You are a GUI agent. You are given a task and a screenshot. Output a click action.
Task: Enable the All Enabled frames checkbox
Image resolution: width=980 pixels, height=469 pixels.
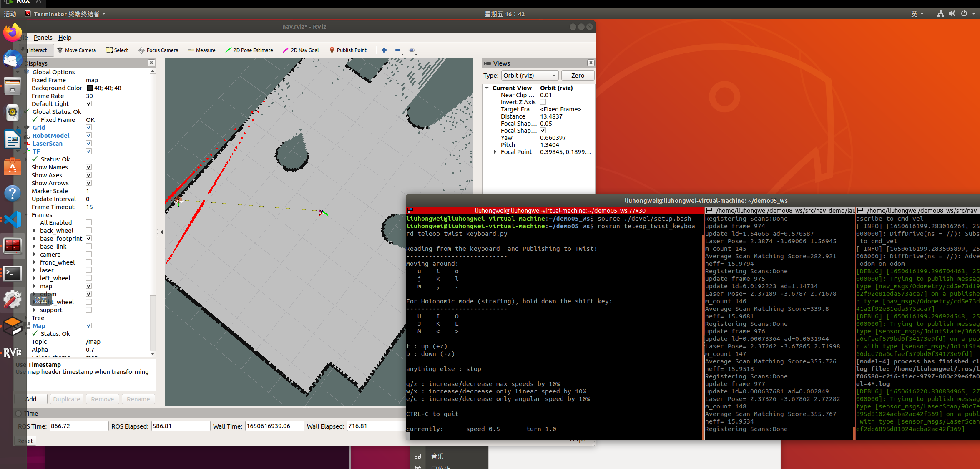click(x=89, y=223)
